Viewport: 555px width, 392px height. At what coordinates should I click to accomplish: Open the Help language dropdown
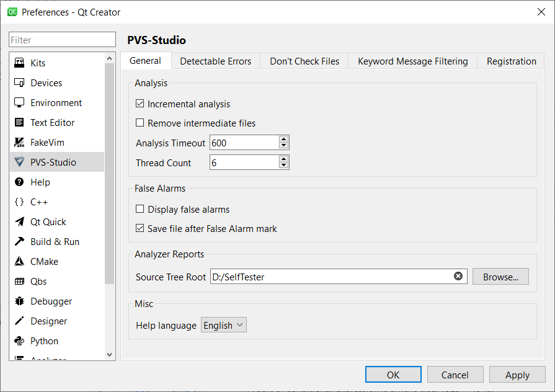tap(223, 326)
